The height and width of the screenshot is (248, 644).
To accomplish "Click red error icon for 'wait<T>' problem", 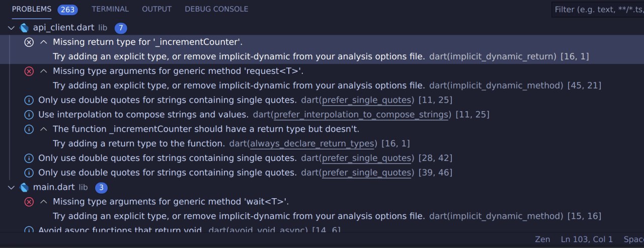I will click(x=29, y=202).
